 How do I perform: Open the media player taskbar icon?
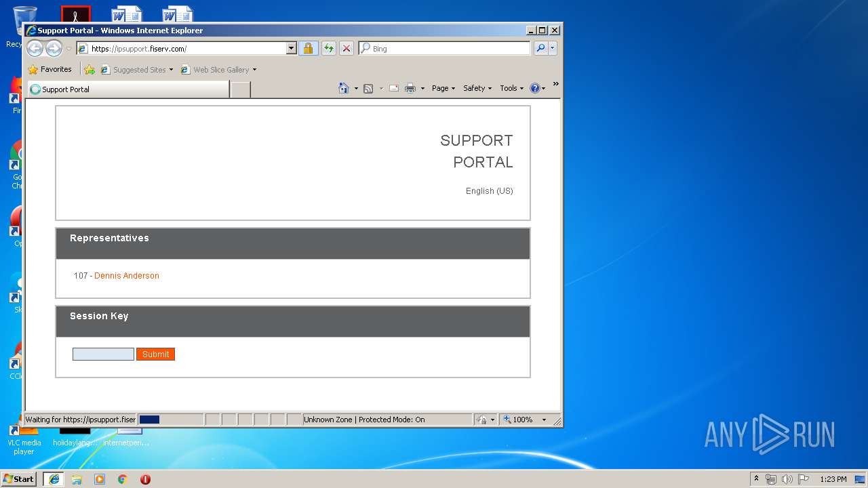pos(100,479)
